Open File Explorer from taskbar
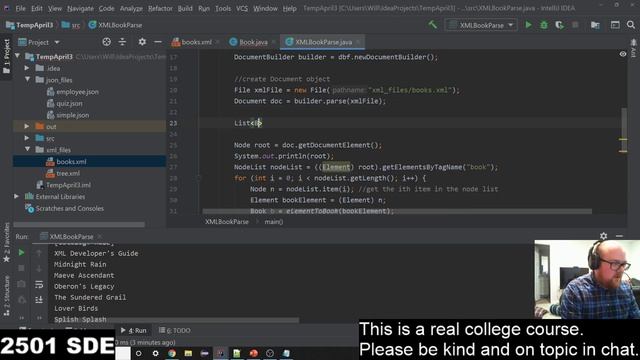The height and width of the screenshot is (360, 640). pos(188,353)
